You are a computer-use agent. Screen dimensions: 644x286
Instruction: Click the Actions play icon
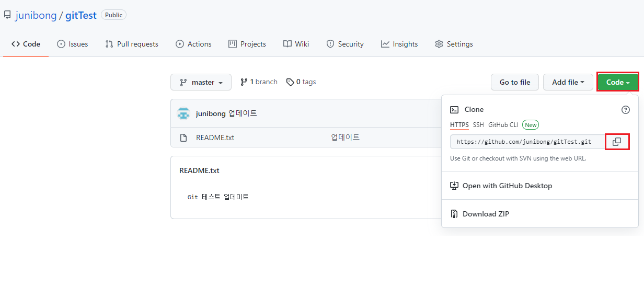click(x=180, y=44)
